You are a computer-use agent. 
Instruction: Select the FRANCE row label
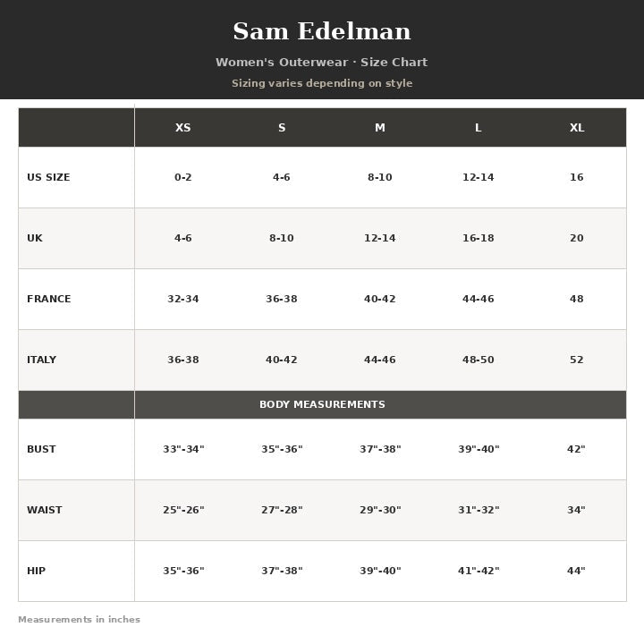(x=49, y=299)
